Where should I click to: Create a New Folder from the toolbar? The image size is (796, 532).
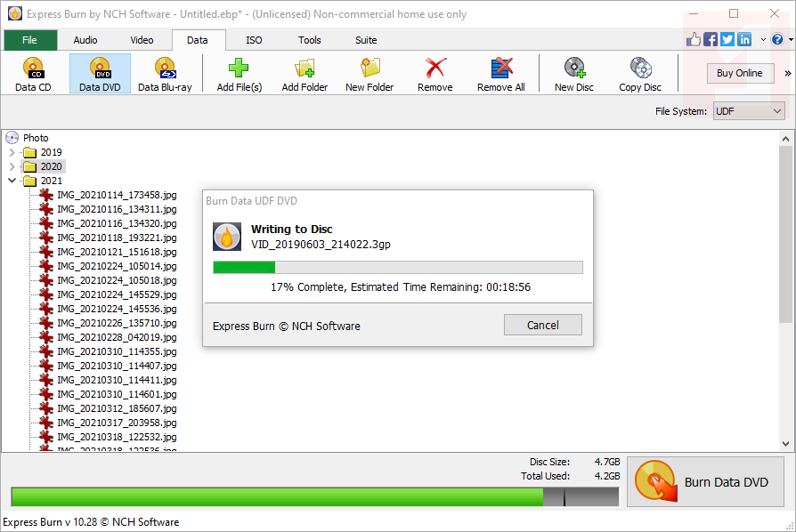click(x=370, y=74)
